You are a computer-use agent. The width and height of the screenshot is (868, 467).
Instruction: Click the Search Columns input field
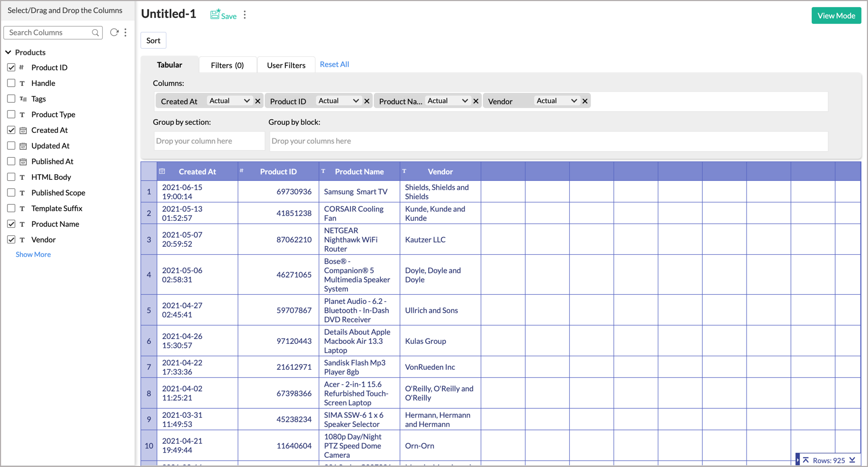click(49, 33)
